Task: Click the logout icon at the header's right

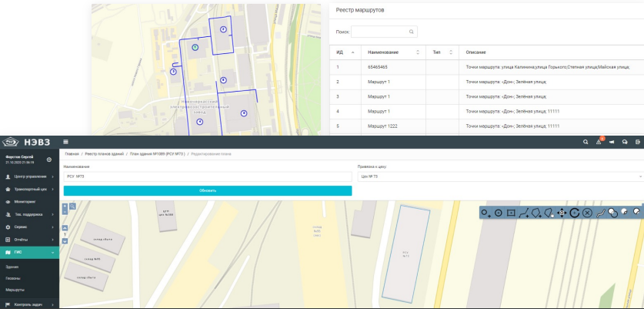Action: tap(637, 142)
